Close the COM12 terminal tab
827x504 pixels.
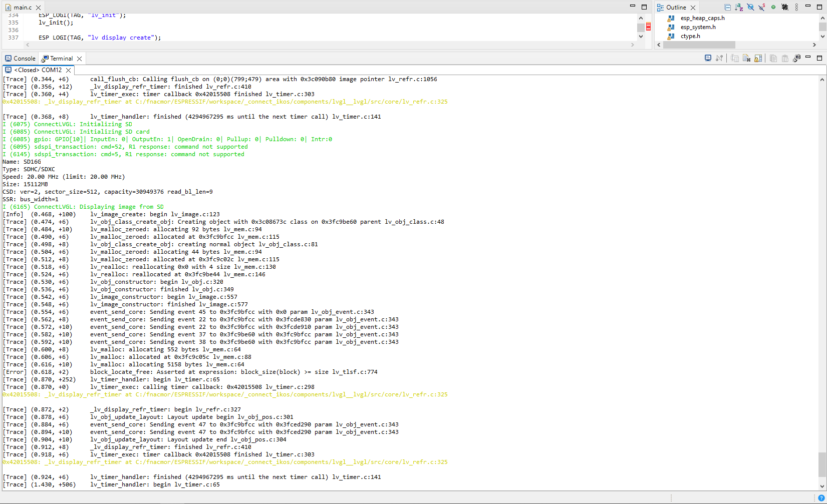[x=69, y=70]
